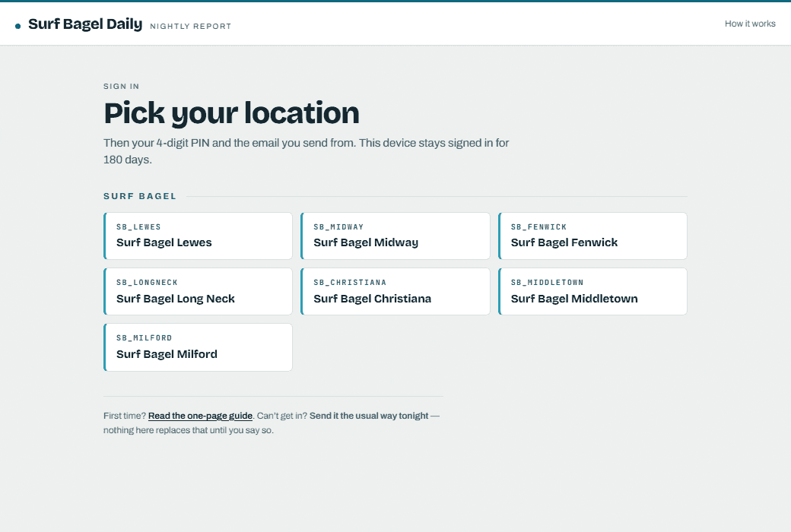Select the Surf Bagel Milford card
The height and width of the screenshot is (532, 791).
pyautogui.click(x=198, y=347)
